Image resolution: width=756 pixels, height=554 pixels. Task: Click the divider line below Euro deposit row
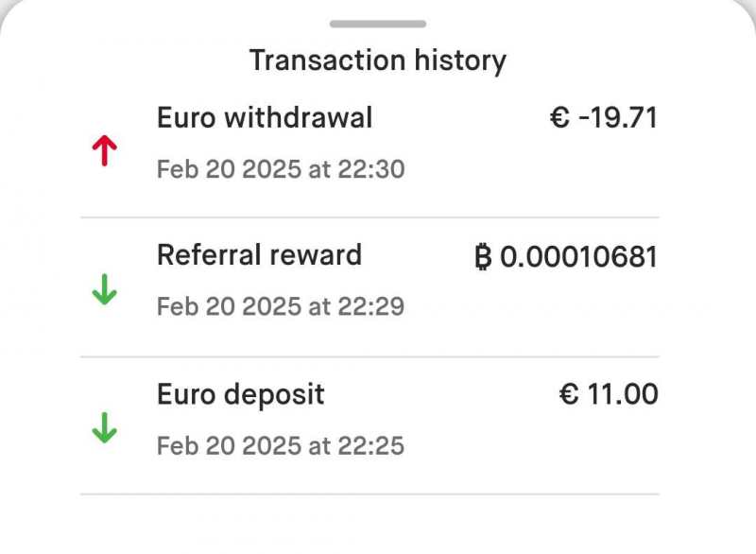(x=369, y=494)
